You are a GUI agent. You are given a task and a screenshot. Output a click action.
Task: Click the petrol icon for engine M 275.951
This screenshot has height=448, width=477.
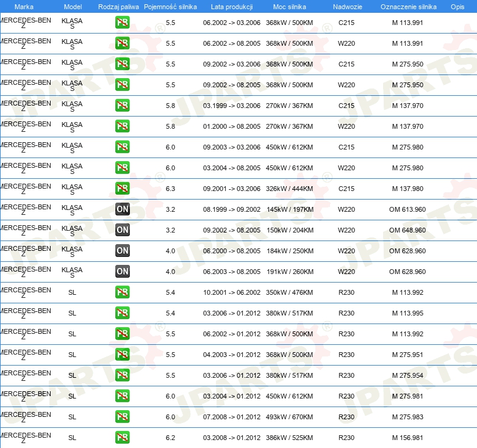click(x=122, y=355)
